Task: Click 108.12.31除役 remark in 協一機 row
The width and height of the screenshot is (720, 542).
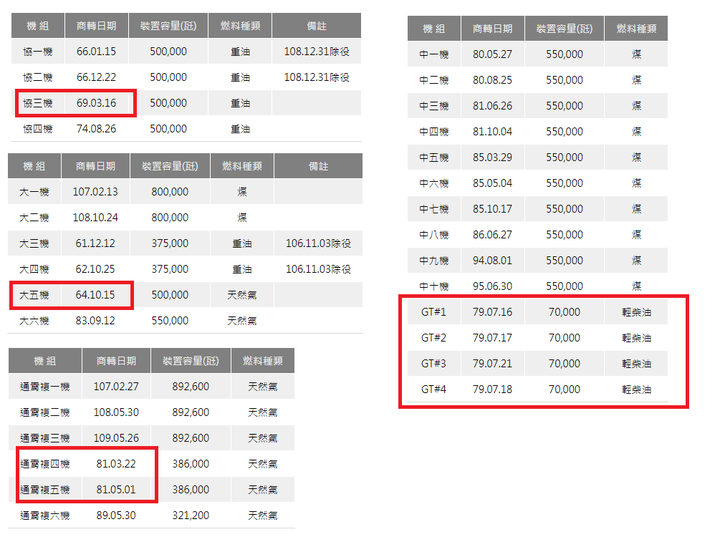Action: [x=316, y=51]
